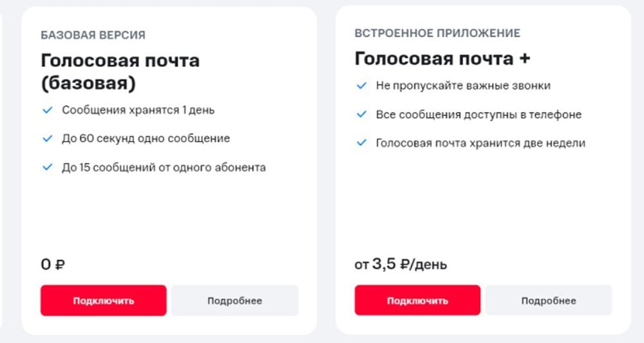Image resolution: width=644 pixels, height=343 pixels.
Task: Click checkmark beside 'До 15 сообщений от одного абонента'
Action: [x=48, y=168]
